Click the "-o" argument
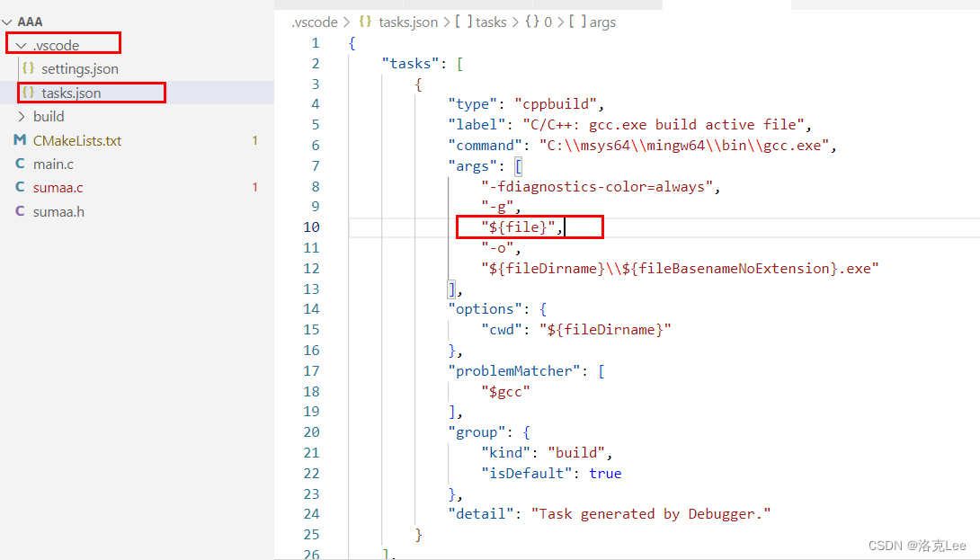The width and height of the screenshot is (980, 560). (x=497, y=248)
